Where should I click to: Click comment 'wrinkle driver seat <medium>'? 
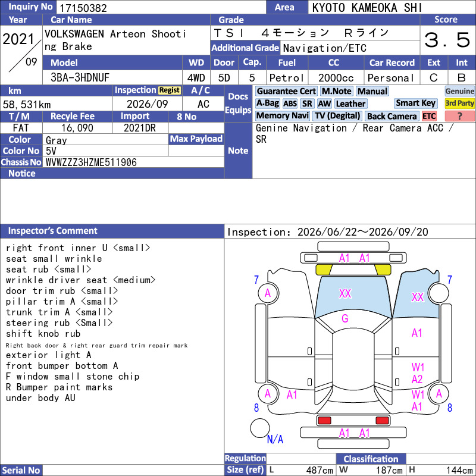pyautogui.click(x=80, y=280)
